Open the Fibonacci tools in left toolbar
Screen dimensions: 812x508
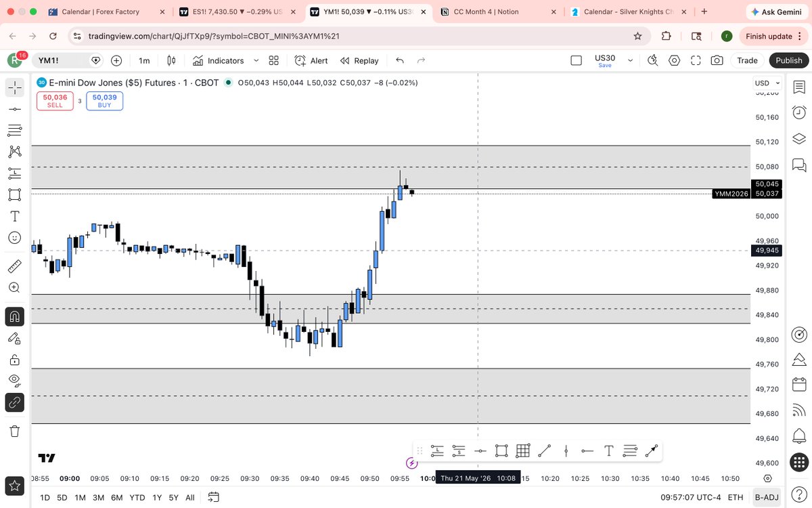[x=14, y=130]
